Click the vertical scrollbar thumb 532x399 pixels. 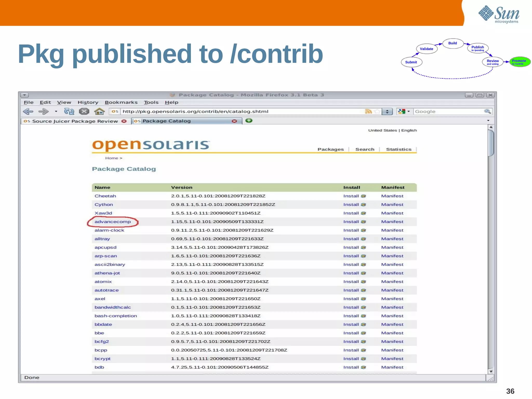[491, 143]
